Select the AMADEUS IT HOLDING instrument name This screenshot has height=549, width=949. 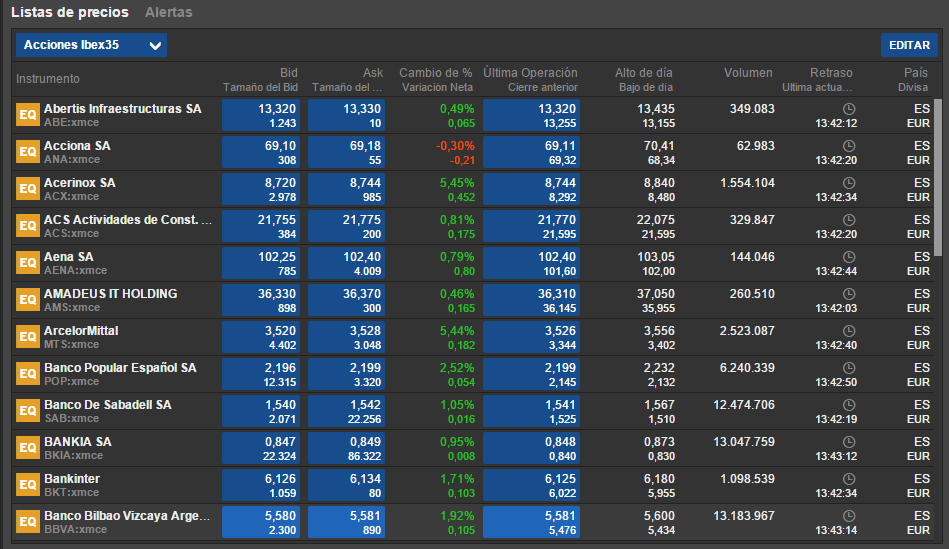[111, 294]
